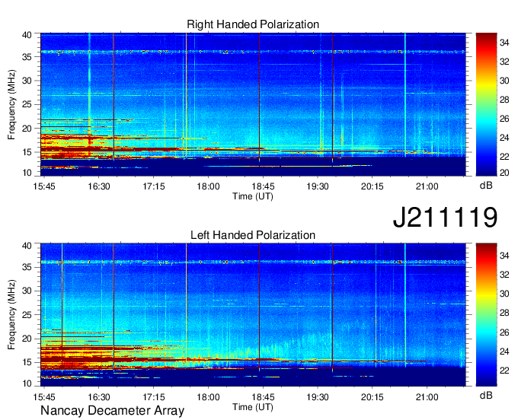The height and width of the screenshot is (420, 518).
Task: Click the 28 dB tick on left-handed color bar
Action: tap(504, 313)
